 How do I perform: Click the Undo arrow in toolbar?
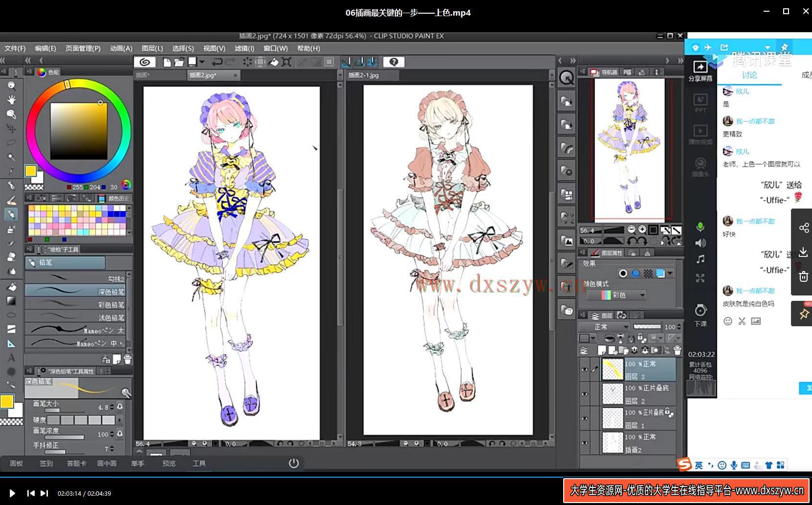217,62
